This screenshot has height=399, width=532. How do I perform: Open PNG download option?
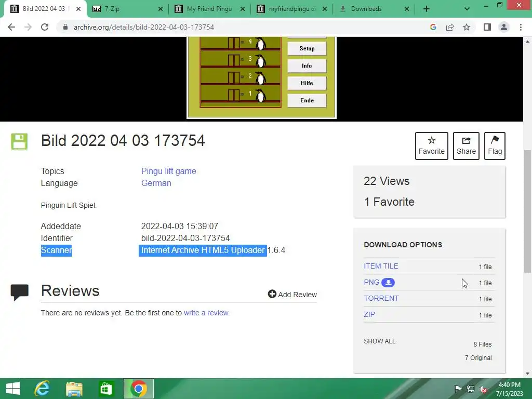click(x=371, y=282)
